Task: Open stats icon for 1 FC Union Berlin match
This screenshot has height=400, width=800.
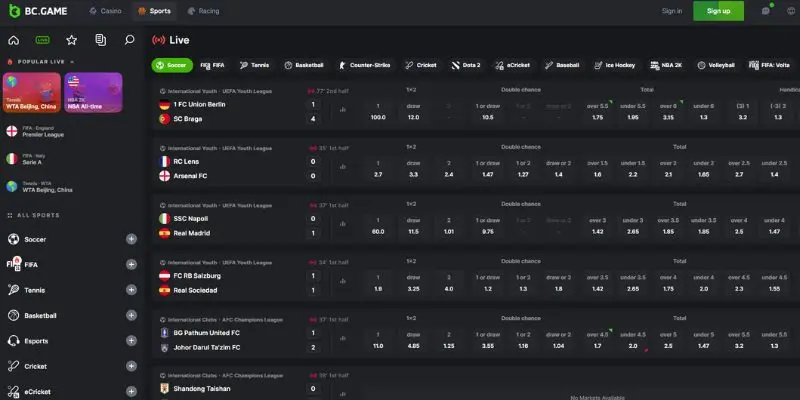Action: (x=342, y=110)
